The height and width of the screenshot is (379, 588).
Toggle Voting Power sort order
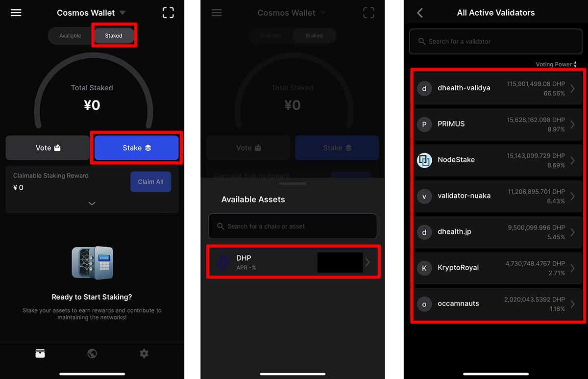pos(556,64)
